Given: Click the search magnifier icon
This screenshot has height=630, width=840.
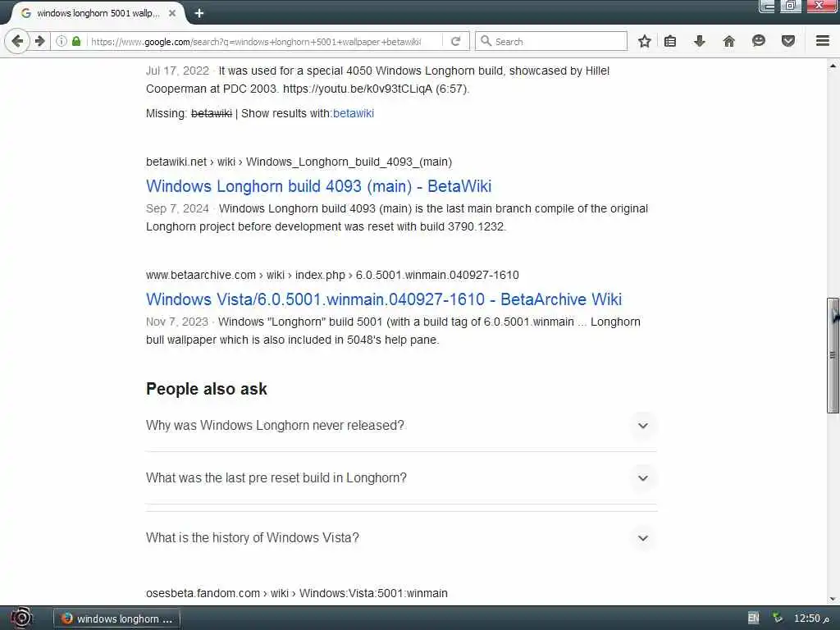Looking at the screenshot, I should point(486,41).
